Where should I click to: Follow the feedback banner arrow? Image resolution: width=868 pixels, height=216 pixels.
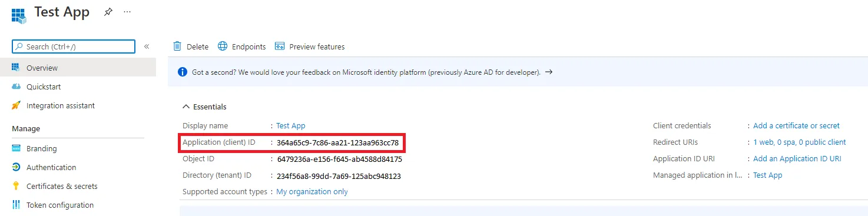pos(548,72)
